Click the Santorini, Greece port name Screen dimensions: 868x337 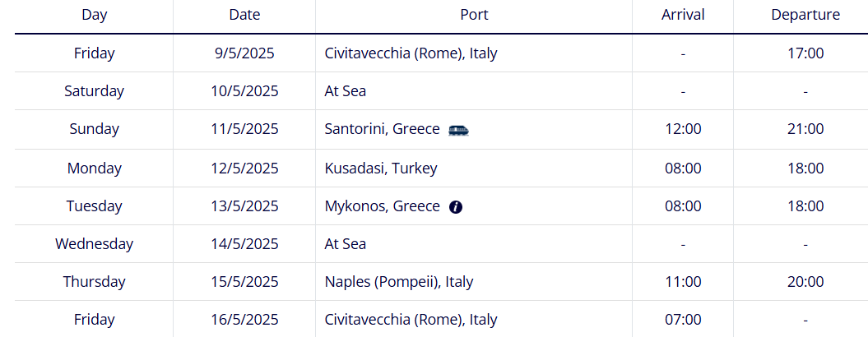[x=382, y=130]
